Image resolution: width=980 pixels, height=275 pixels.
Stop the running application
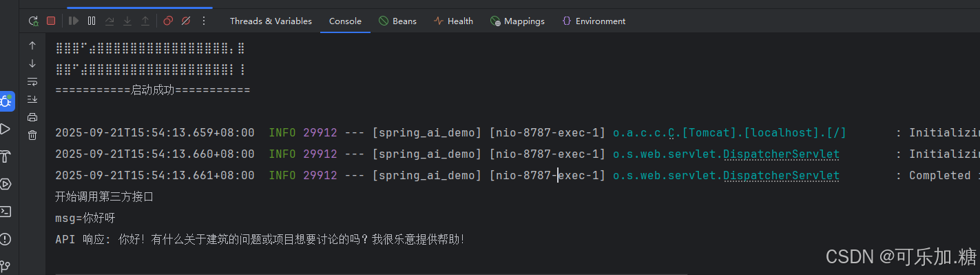coord(51,21)
